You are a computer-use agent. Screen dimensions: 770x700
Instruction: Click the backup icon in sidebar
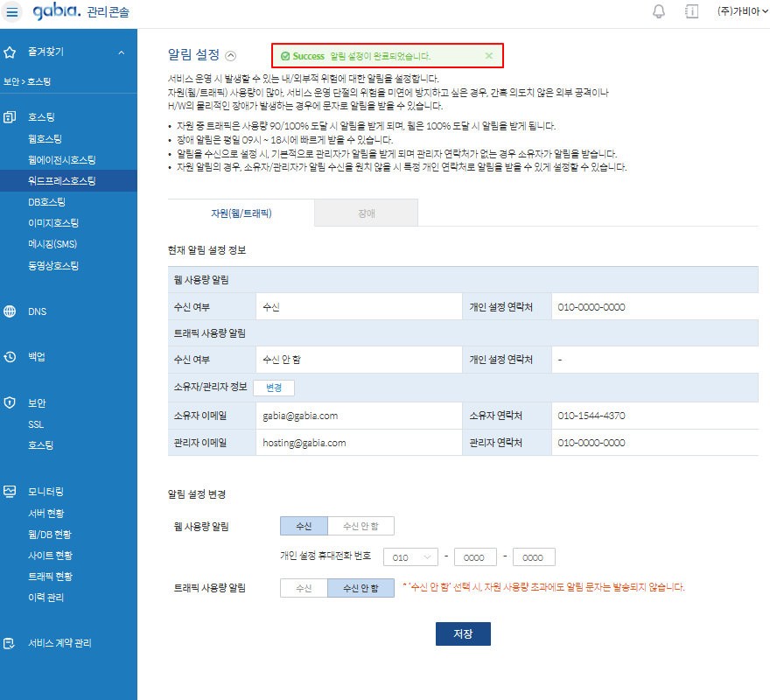point(10,357)
